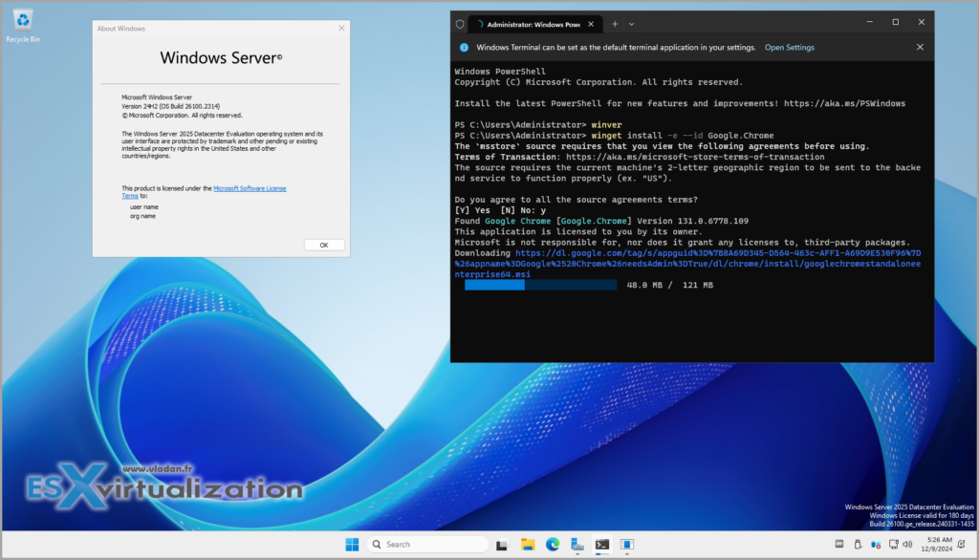Screen dimensions: 979x560
Task: Click the volume icon in the system tray
Action: pyautogui.click(x=906, y=545)
